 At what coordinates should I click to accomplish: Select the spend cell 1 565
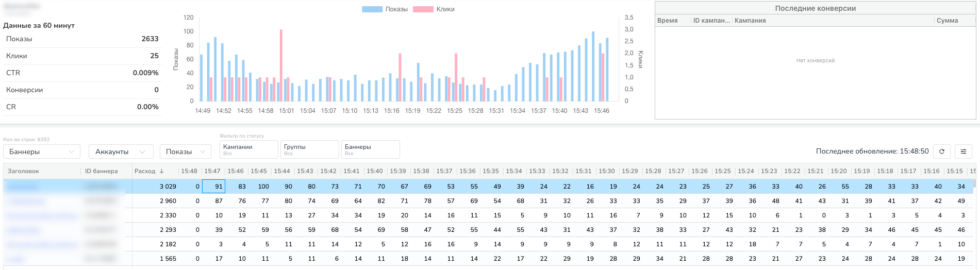(x=168, y=259)
